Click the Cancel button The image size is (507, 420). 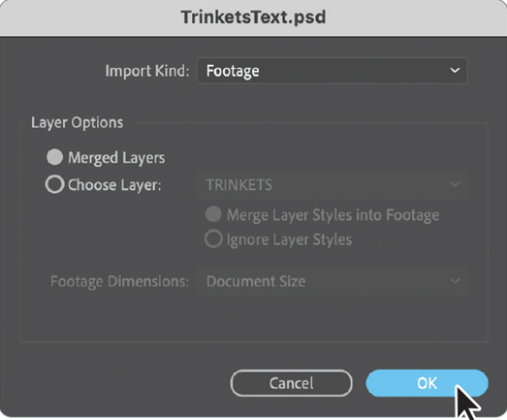click(292, 383)
